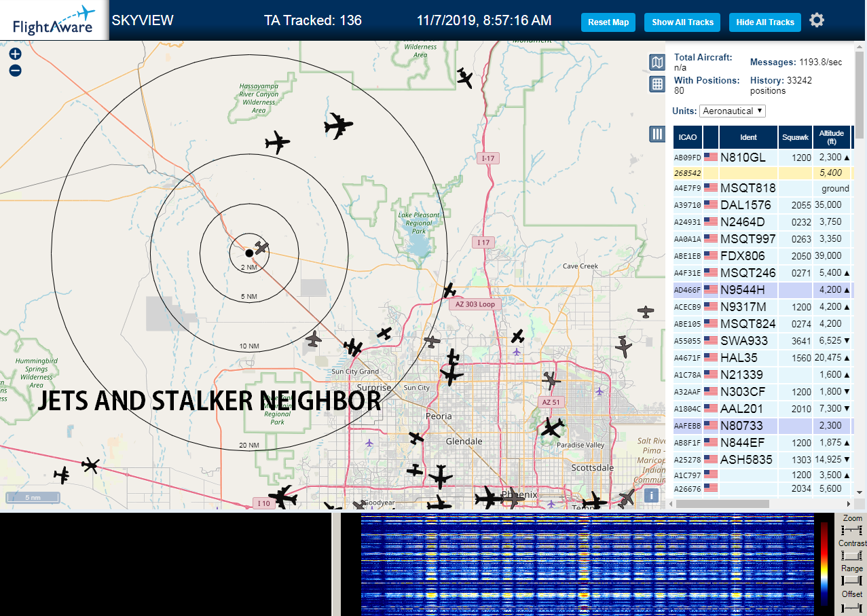Click the Reset Map button
Screen dimensions: 867x616
coord(608,22)
